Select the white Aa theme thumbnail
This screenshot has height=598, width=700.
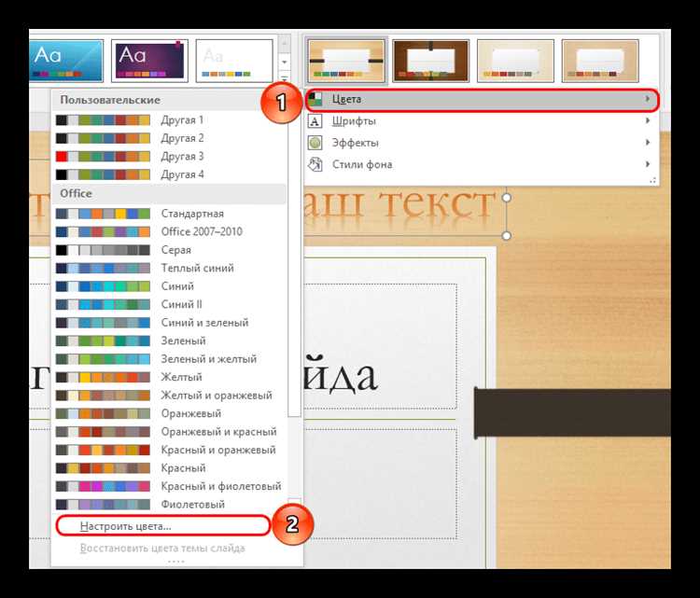234,61
